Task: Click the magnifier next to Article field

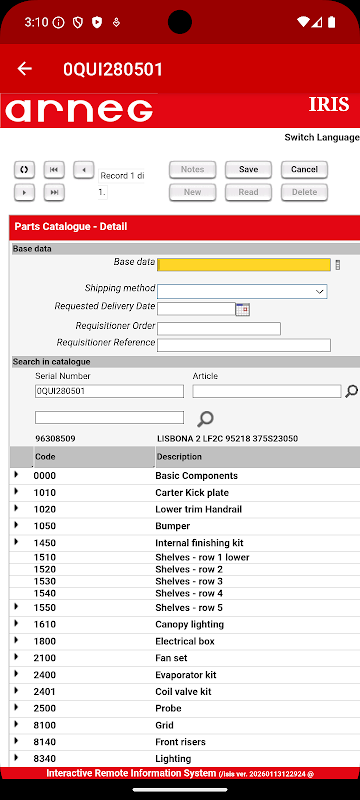Action: click(351, 391)
